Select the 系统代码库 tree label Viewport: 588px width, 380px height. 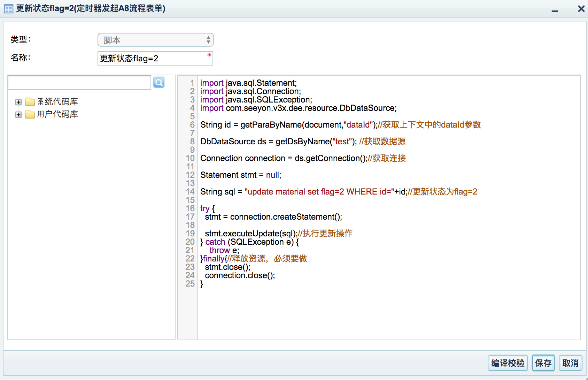pos(57,102)
